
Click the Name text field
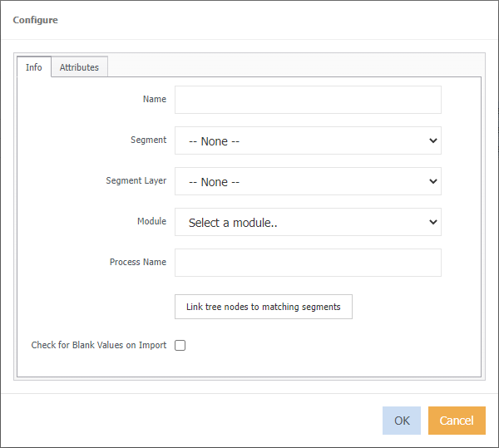pyautogui.click(x=308, y=100)
